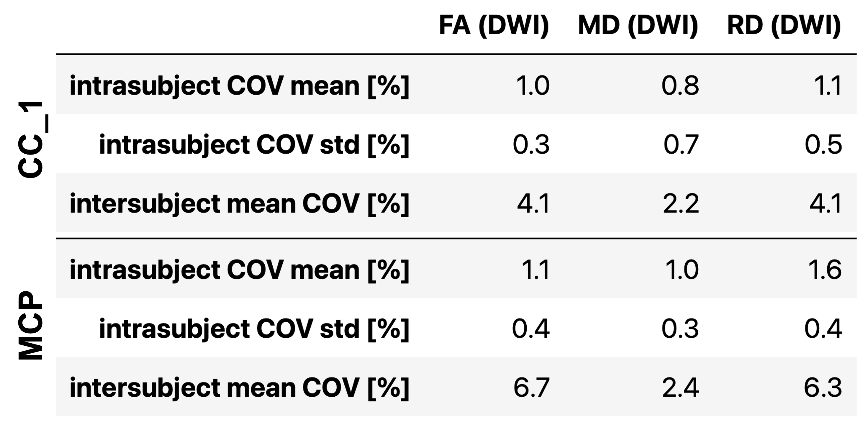Image resolution: width=868 pixels, height=435 pixels.
Task: Select CC_1 intrasubject COV mean MD value 0.8
Action: pos(680,86)
